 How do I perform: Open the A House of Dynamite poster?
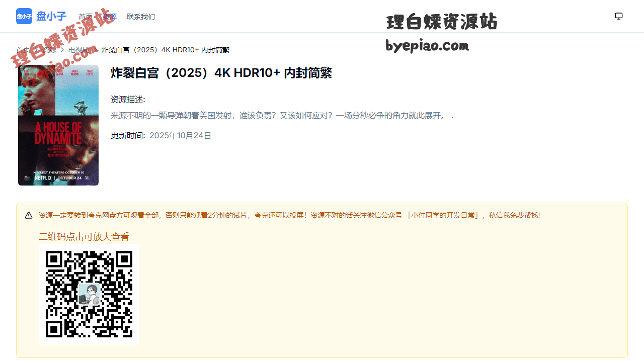pos(58,125)
